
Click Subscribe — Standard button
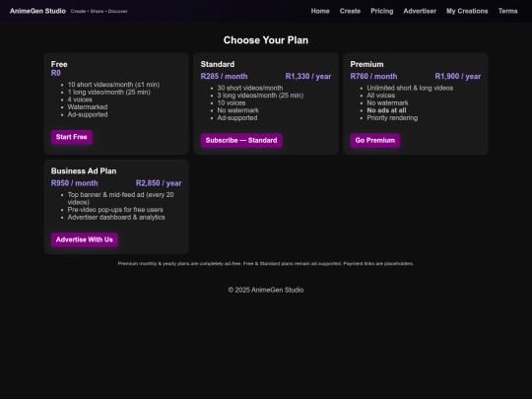point(241,141)
